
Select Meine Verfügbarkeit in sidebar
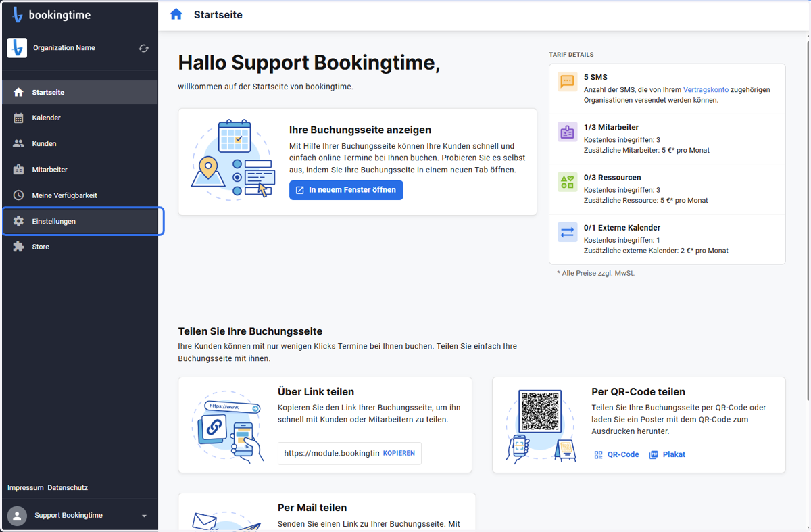point(80,195)
